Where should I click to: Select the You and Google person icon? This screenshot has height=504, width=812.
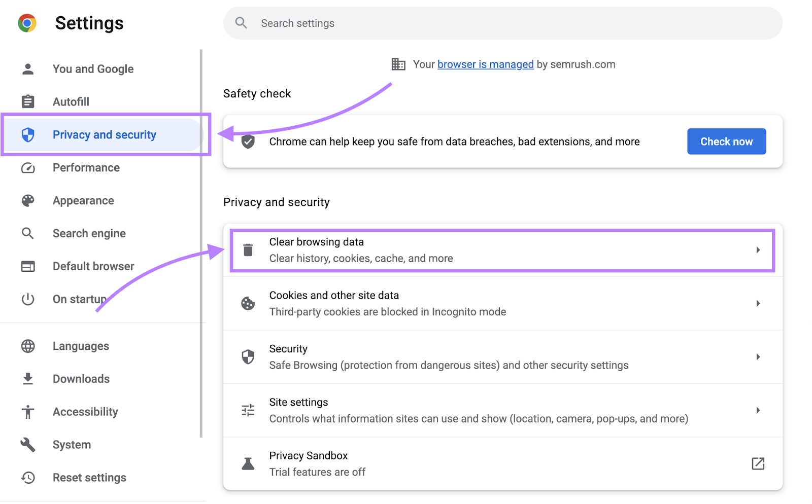point(28,68)
